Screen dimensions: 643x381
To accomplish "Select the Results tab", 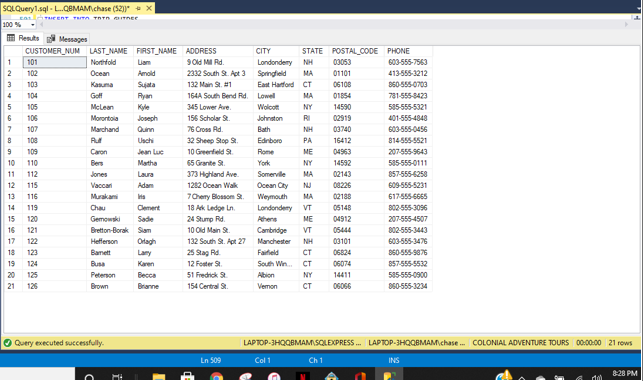I will pyautogui.click(x=23, y=38).
